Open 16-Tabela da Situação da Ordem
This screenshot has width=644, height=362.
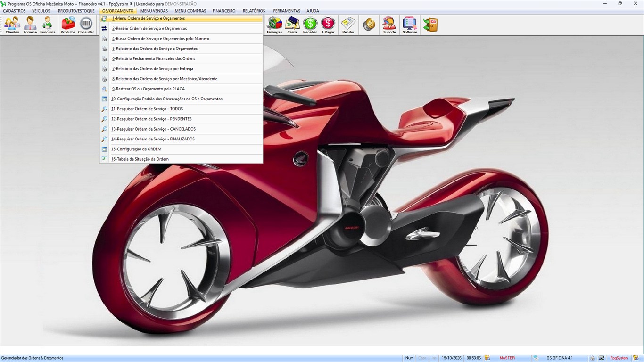coord(181,159)
